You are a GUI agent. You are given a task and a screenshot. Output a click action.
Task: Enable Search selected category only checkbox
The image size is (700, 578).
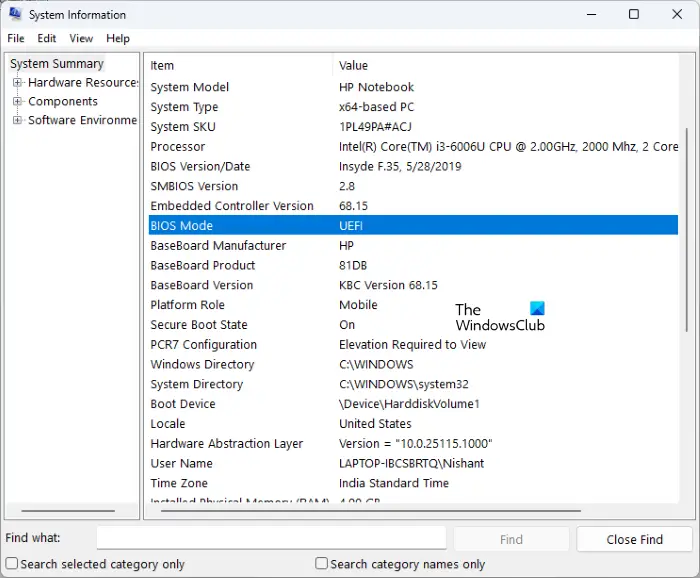[12, 564]
